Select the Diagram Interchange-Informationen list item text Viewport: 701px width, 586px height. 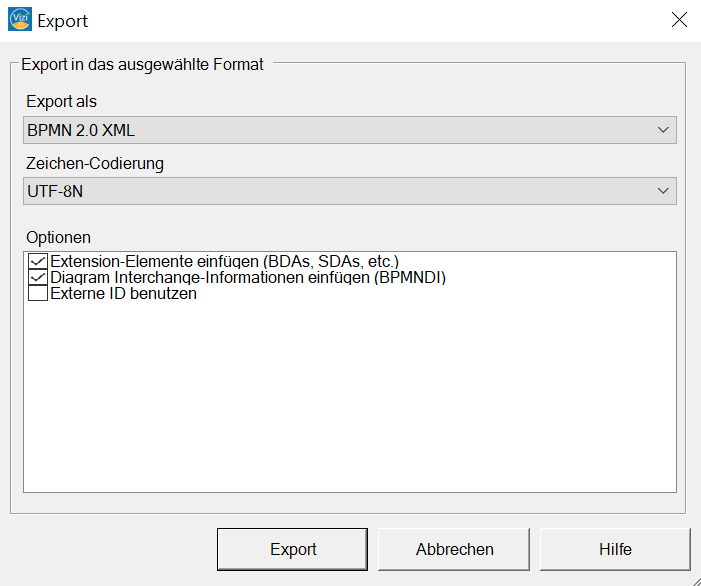click(x=248, y=278)
